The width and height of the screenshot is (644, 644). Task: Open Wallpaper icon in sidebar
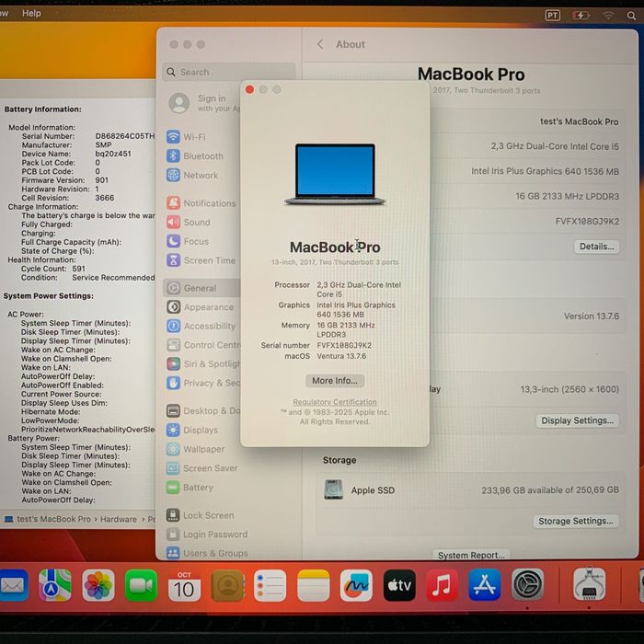(173, 449)
